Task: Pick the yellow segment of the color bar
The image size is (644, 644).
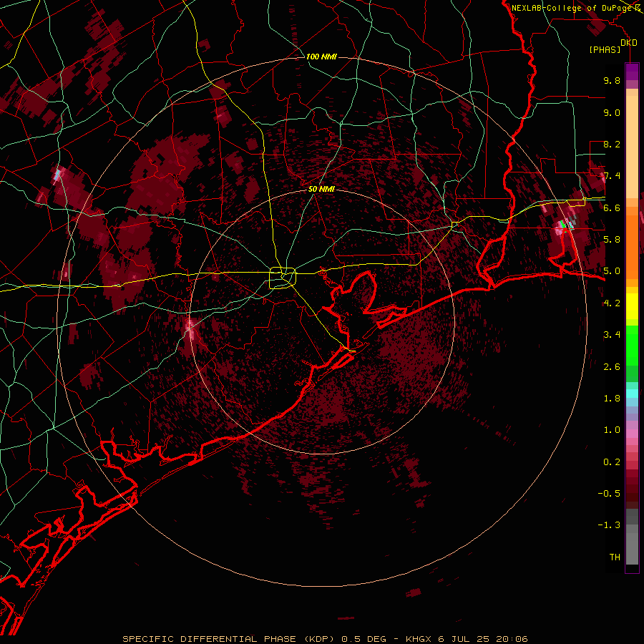Action: [632, 306]
